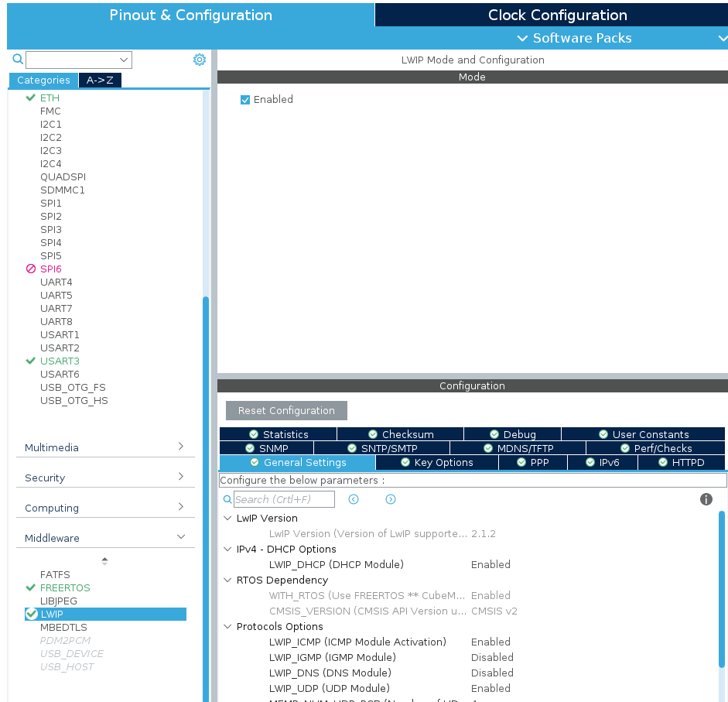This screenshot has height=702, width=728.
Task: Open the peripheral search dropdown
Action: (x=124, y=60)
